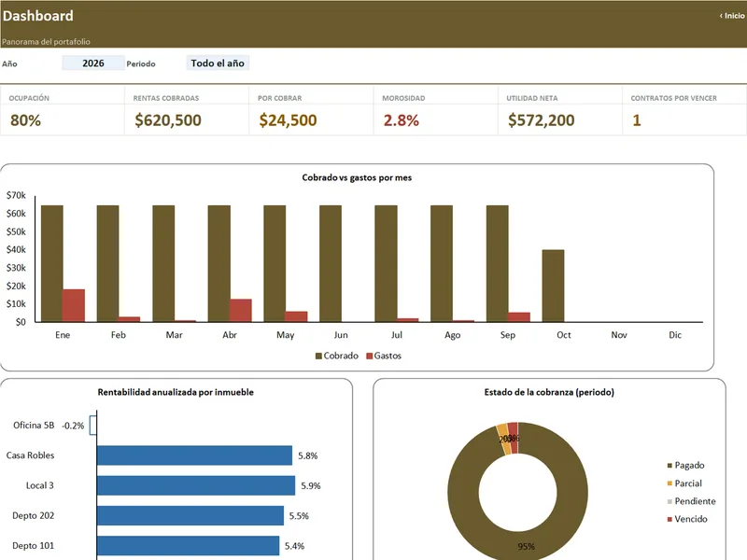747x560 pixels.
Task: Click the Cobrado legend swatch
Action: [x=318, y=356]
